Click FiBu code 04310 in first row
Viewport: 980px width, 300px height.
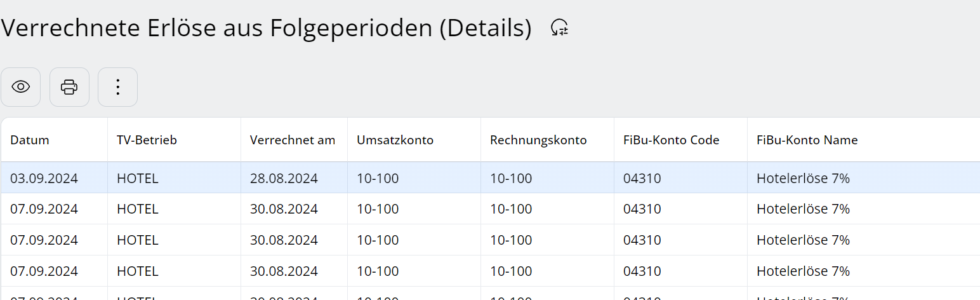pos(642,179)
